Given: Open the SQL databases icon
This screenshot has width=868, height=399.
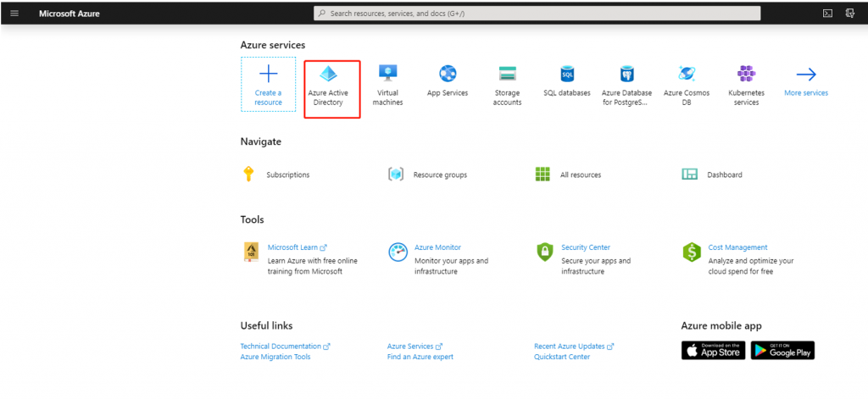Looking at the screenshot, I should [567, 74].
